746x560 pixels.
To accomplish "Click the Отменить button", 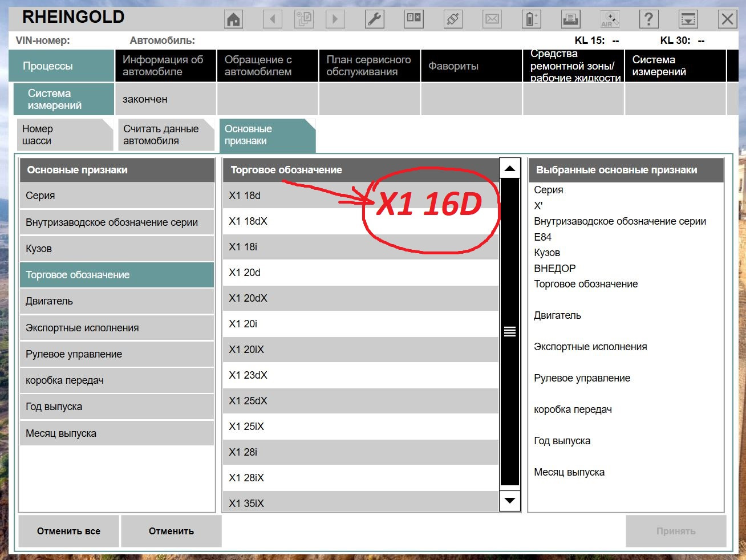I will pos(172,531).
